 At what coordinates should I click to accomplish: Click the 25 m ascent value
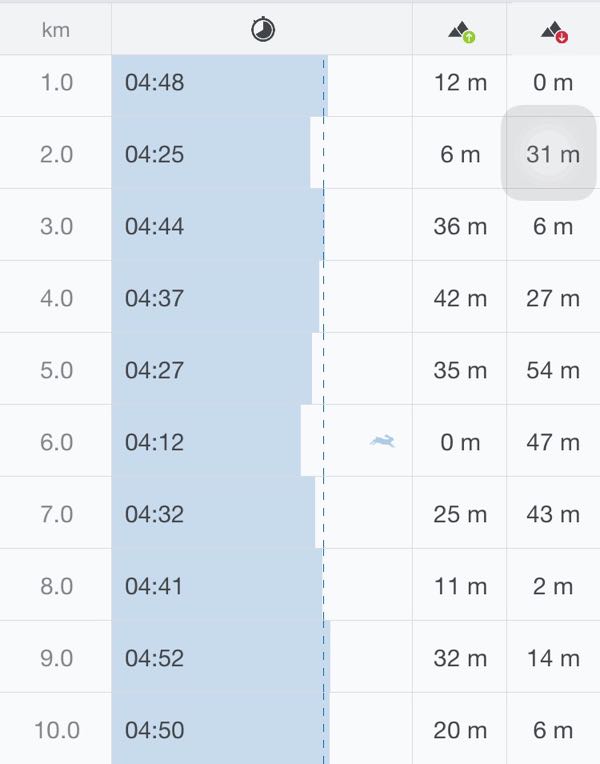[x=460, y=515]
